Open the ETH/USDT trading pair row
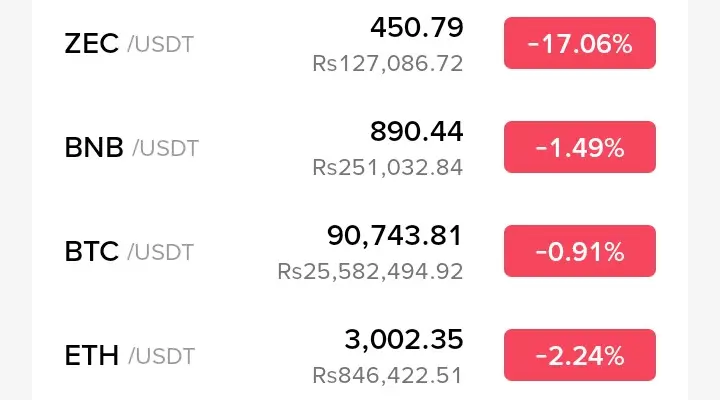 [x=360, y=355]
